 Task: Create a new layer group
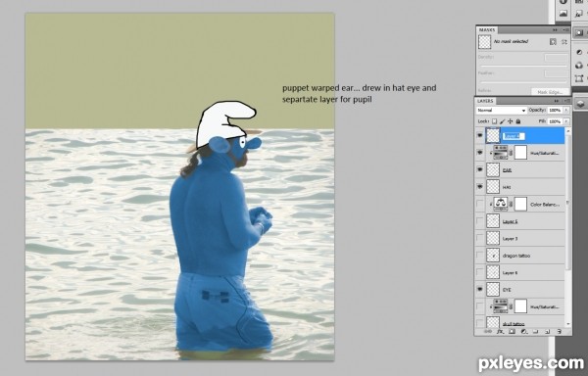[535, 331]
